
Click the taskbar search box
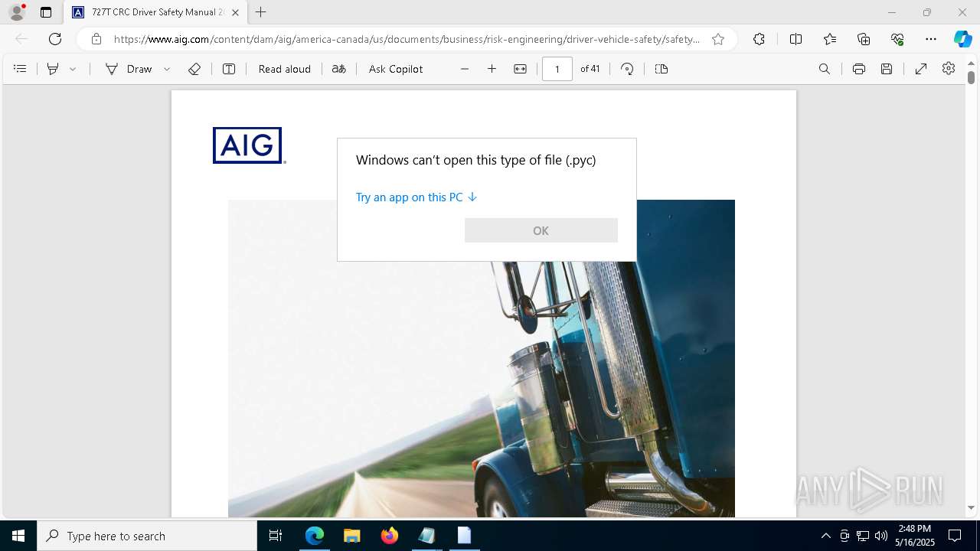tap(147, 536)
